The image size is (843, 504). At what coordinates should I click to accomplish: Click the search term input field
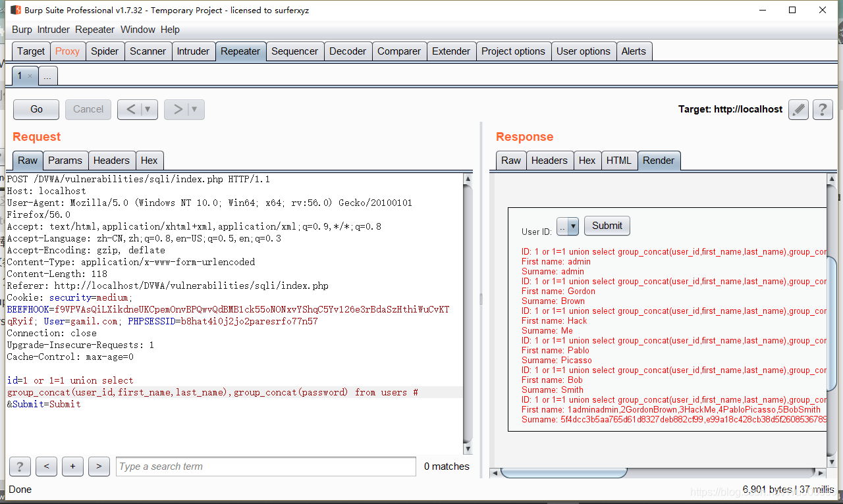tap(266, 466)
